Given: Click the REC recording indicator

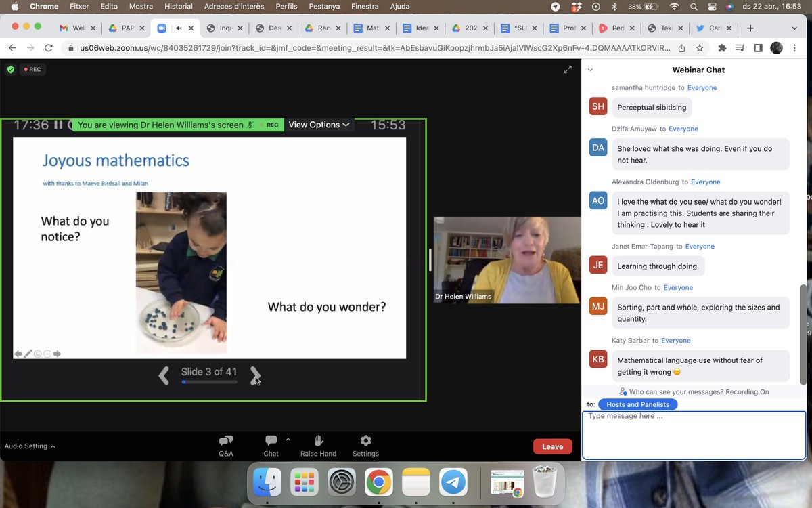Looking at the screenshot, I should tap(32, 69).
